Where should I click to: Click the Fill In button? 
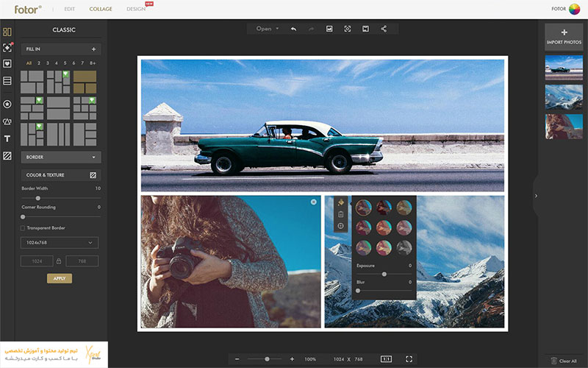(x=61, y=49)
